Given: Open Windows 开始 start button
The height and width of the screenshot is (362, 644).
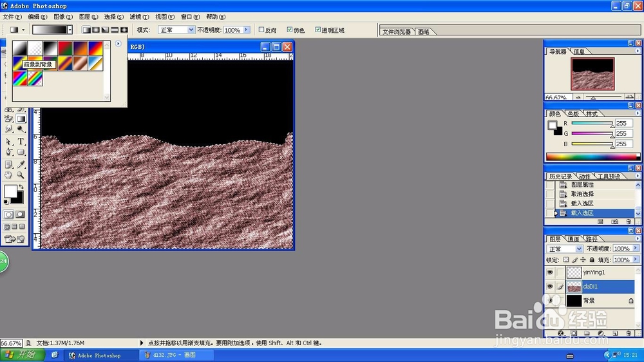Looking at the screenshot, I should [22, 355].
